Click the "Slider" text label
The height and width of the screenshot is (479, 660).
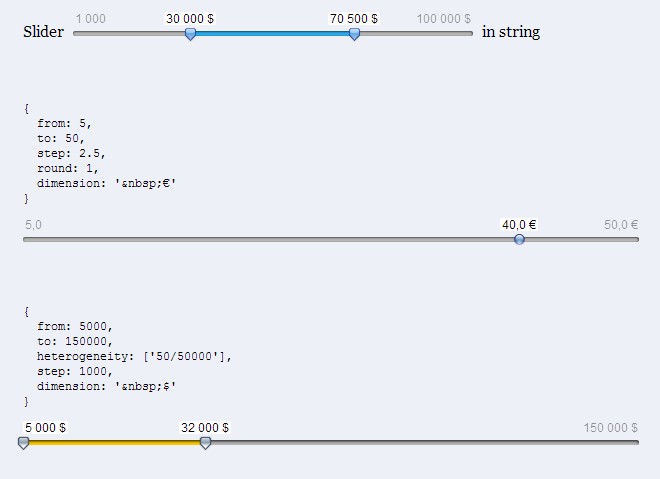pyautogui.click(x=43, y=32)
